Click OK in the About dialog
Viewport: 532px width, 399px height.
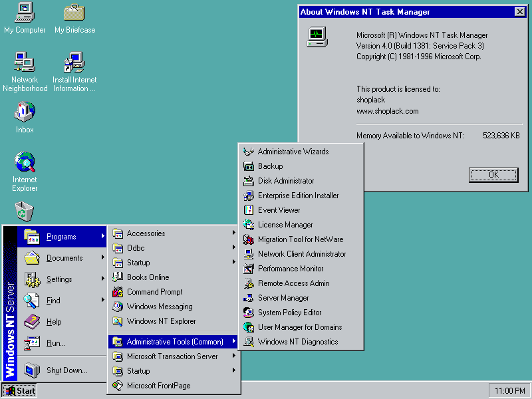tap(493, 175)
